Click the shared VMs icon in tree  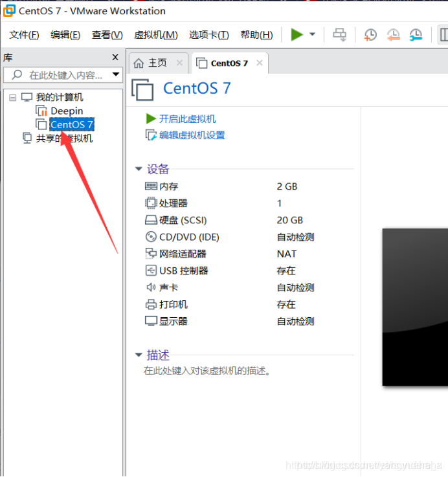pyautogui.click(x=27, y=138)
